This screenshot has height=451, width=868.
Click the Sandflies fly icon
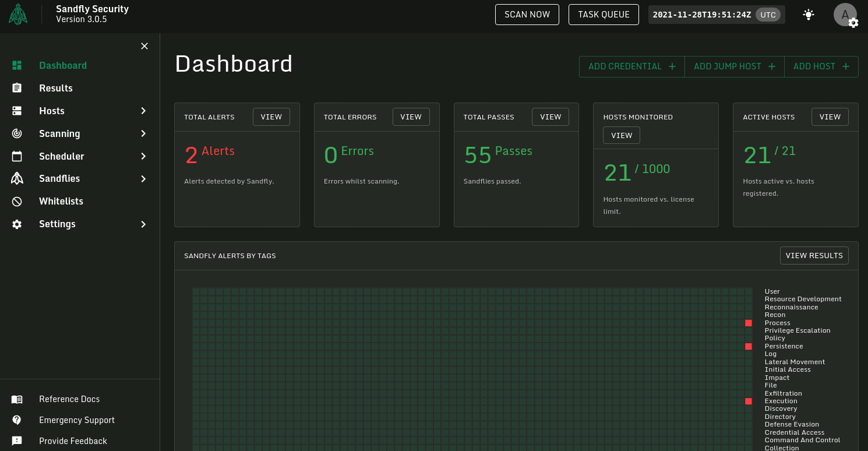(17, 178)
